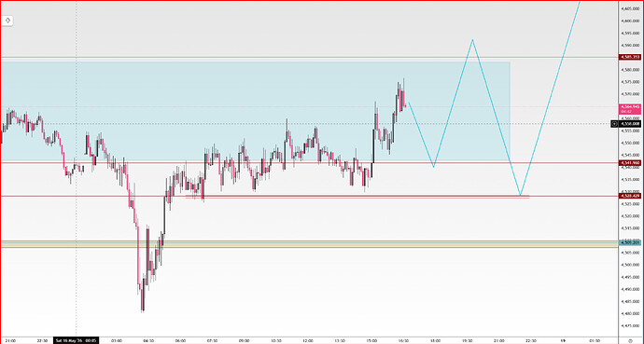
Task: Click the pink current price label 4,564.945
Action: click(630, 109)
